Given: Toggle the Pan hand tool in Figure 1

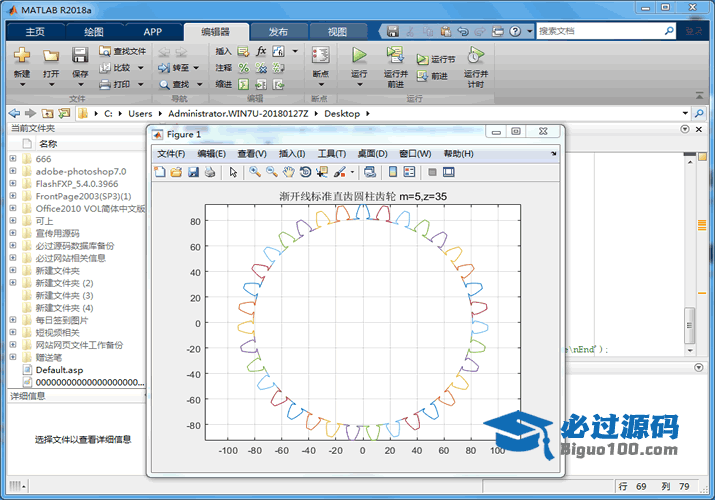Looking at the screenshot, I should click(x=289, y=172).
